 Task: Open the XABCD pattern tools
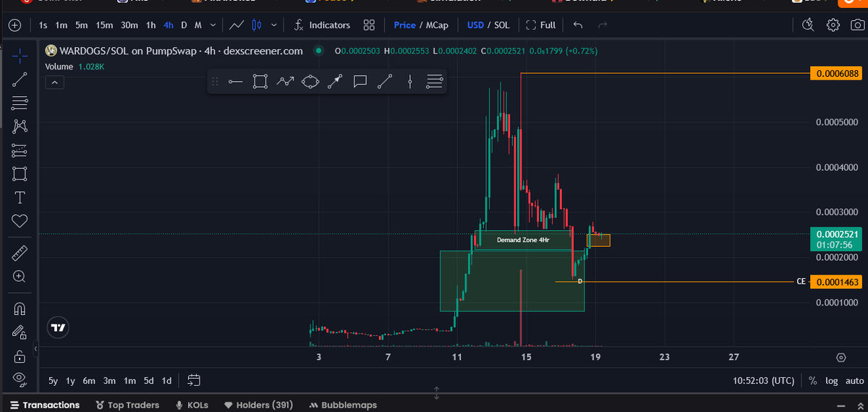point(20,127)
